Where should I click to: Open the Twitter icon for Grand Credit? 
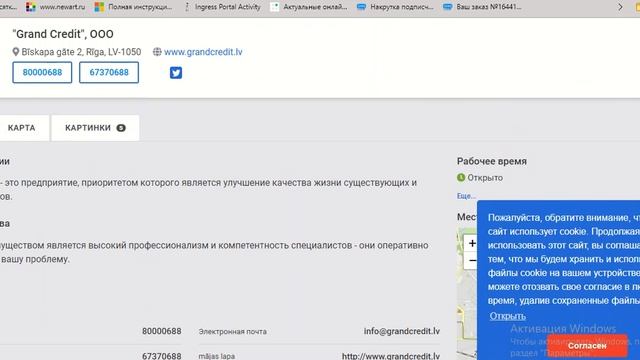click(176, 73)
